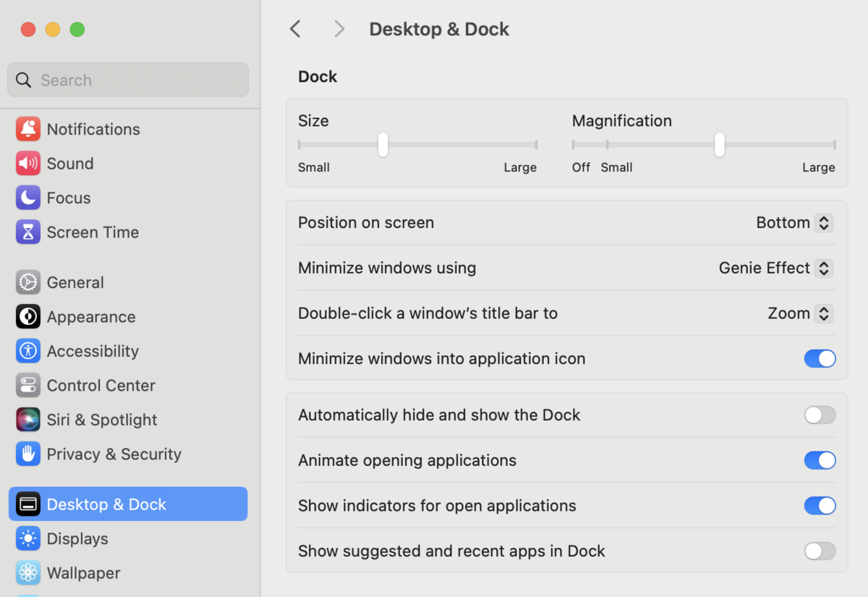This screenshot has height=597, width=868.
Task: Select the Focus moon icon
Action: click(28, 198)
